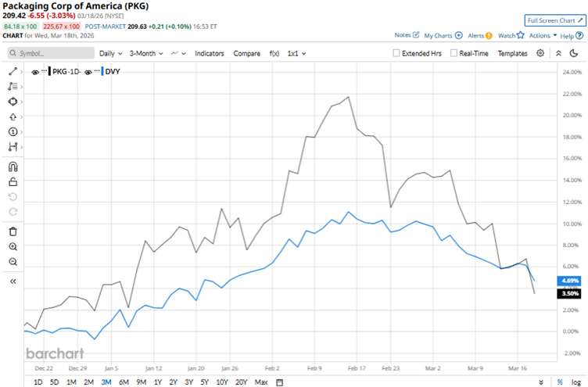This screenshot has height=387, width=588.
Task: Select the 1D time range
Action: coord(38,382)
